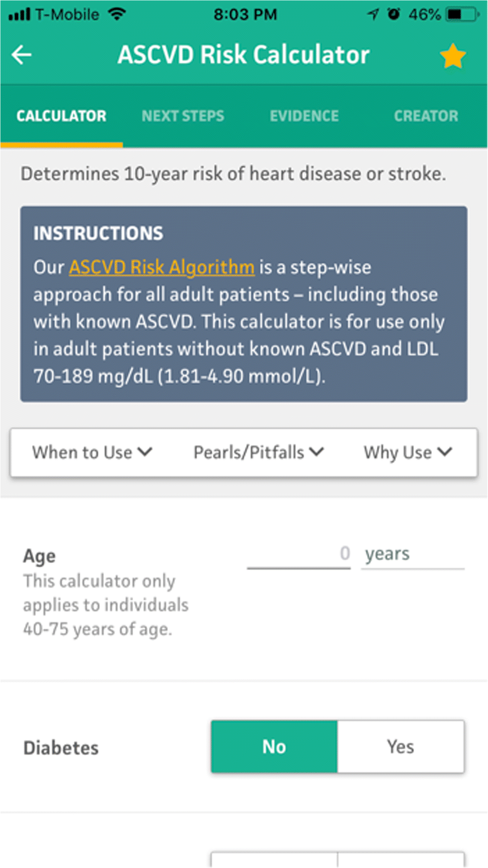
Task: Select Yes for Diabetes
Action: pos(401,746)
